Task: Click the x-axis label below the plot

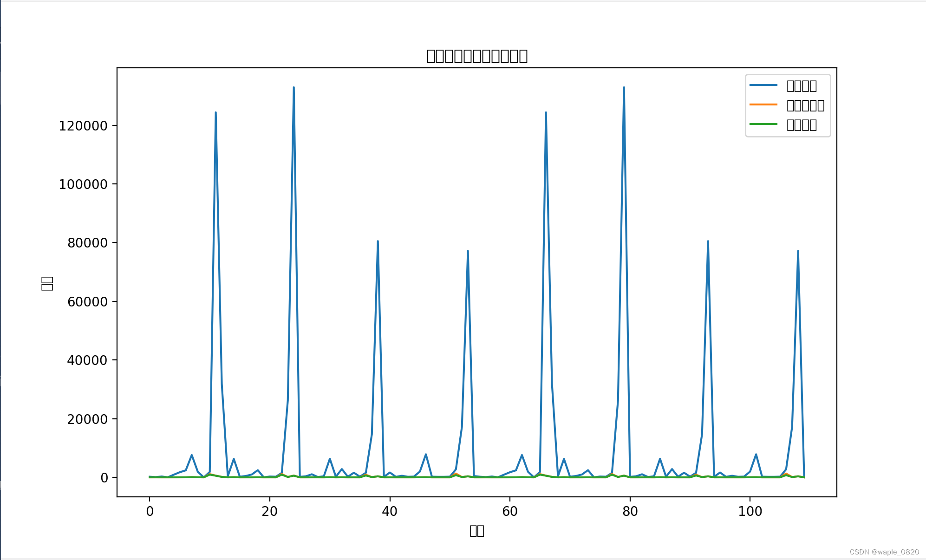Action: tap(476, 531)
